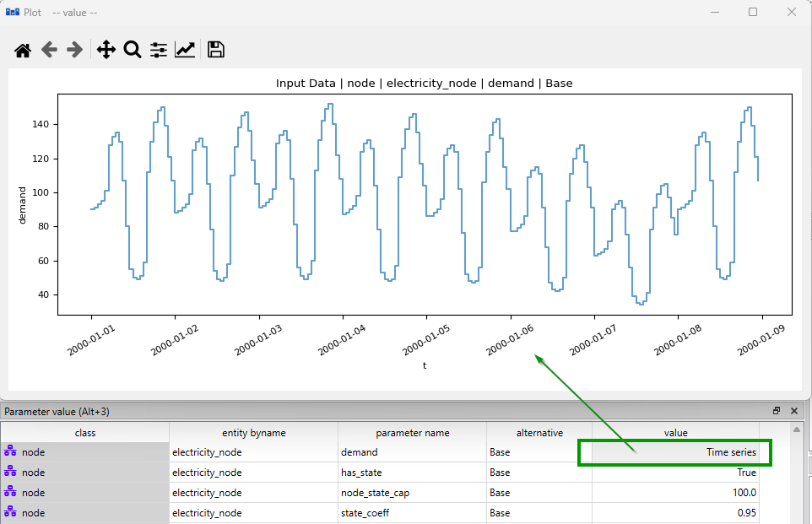
Task: Click node icon in the demand row
Action: 11,452
